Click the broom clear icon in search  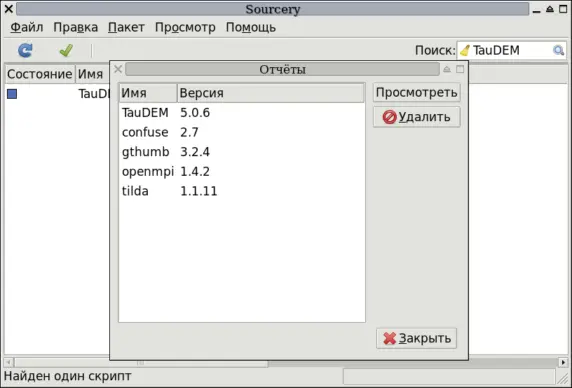tap(465, 50)
